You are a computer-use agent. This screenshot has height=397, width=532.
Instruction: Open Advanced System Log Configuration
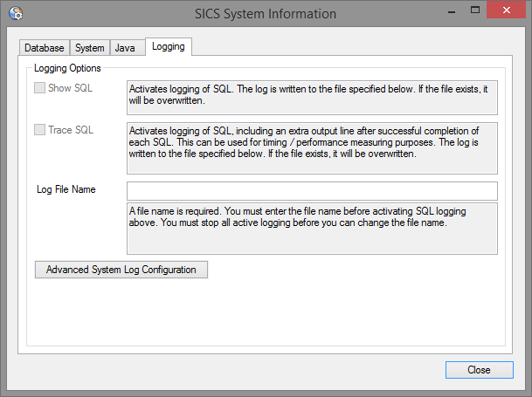pos(121,270)
